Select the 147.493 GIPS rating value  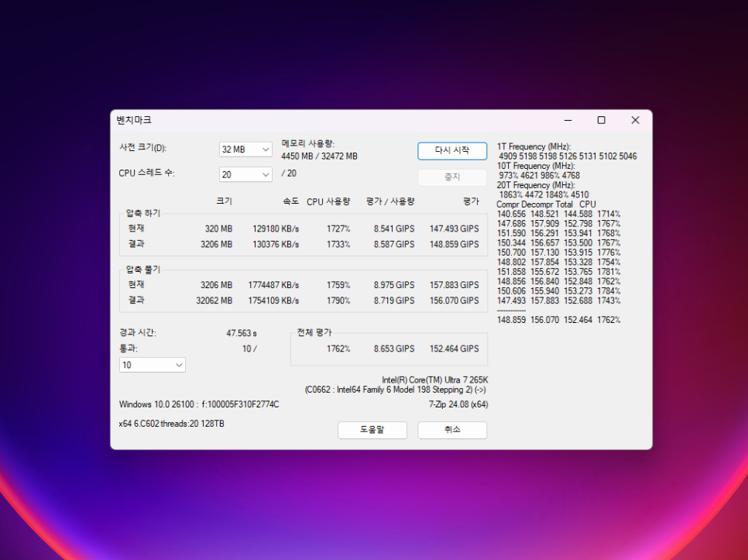(454, 229)
